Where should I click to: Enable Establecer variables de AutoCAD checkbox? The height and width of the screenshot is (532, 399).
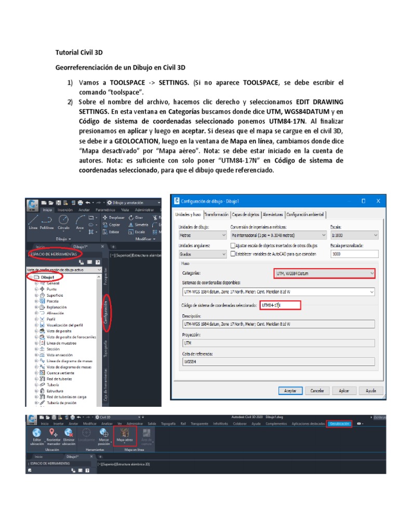[233, 254]
